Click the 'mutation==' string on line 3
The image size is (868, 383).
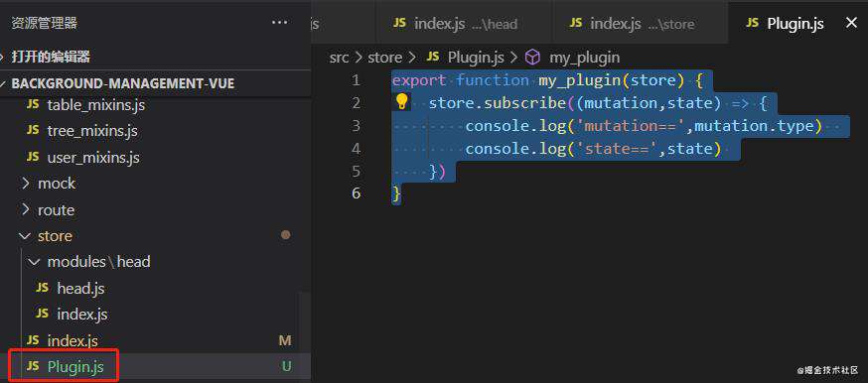click(631, 126)
